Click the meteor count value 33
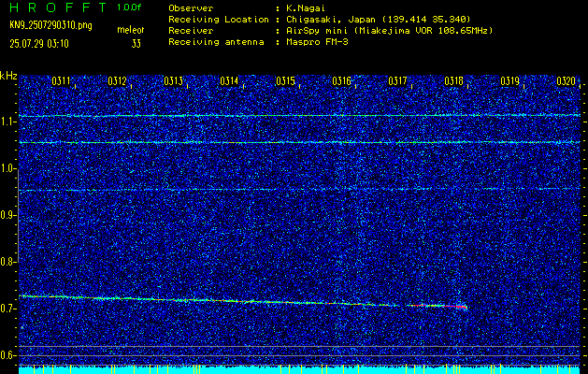588x374 pixels. coord(136,44)
